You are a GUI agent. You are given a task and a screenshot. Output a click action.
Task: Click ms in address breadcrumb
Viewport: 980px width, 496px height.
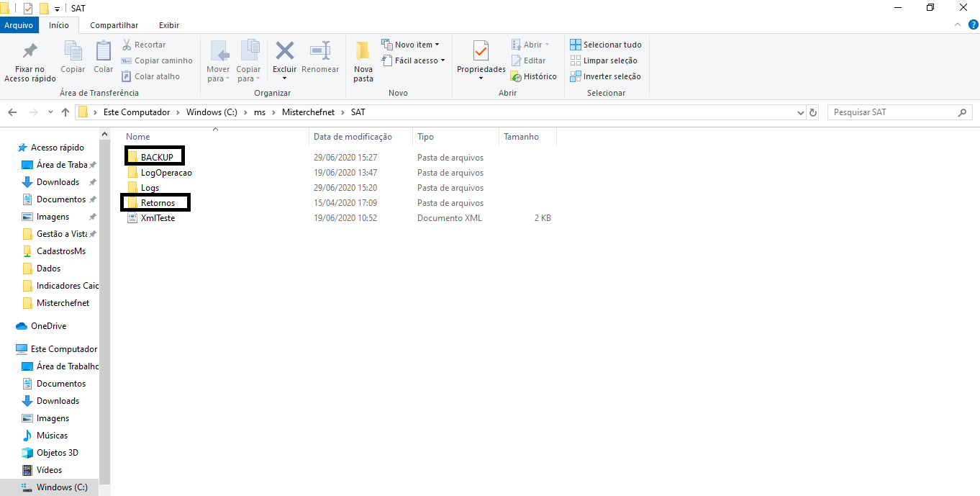pyautogui.click(x=260, y=112)
